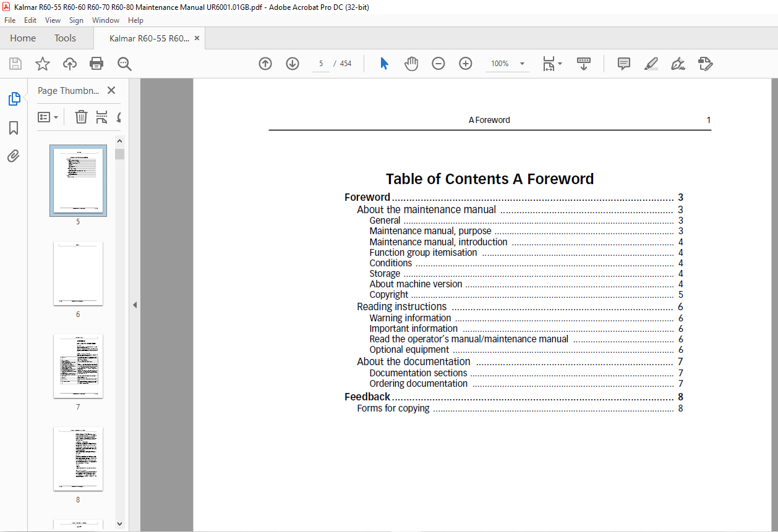Select the Kalmar R60-55 document tab

pos(149,38)
